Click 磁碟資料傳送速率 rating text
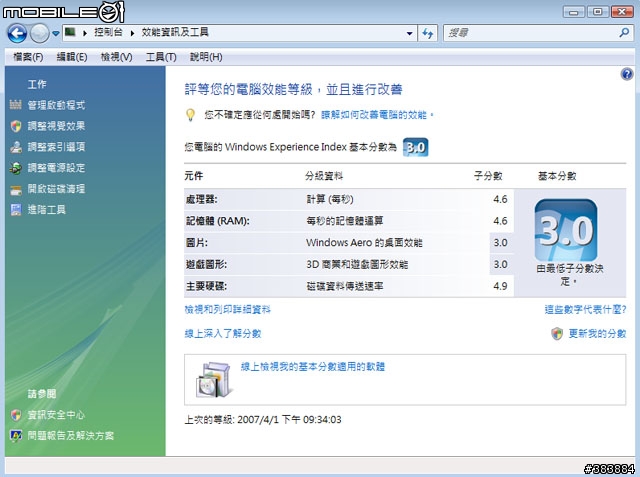This screenshot has width=640, height=477. 345,286
